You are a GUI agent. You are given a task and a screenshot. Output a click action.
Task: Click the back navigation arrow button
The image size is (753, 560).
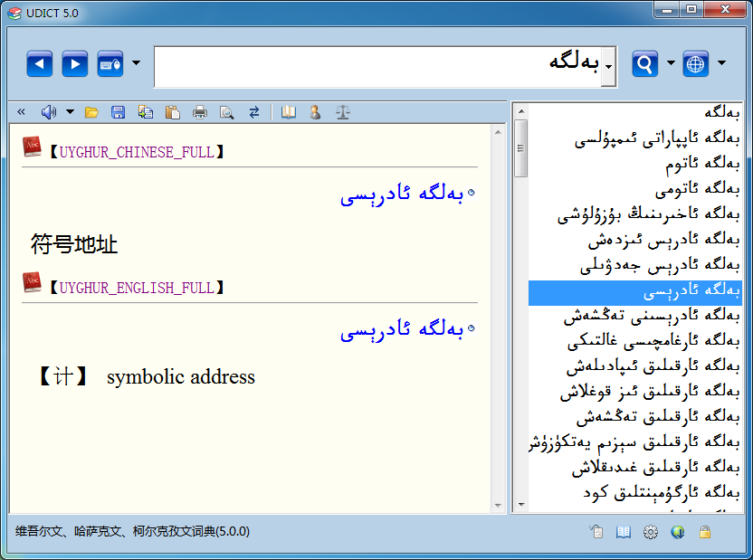[x=40, y=64]
